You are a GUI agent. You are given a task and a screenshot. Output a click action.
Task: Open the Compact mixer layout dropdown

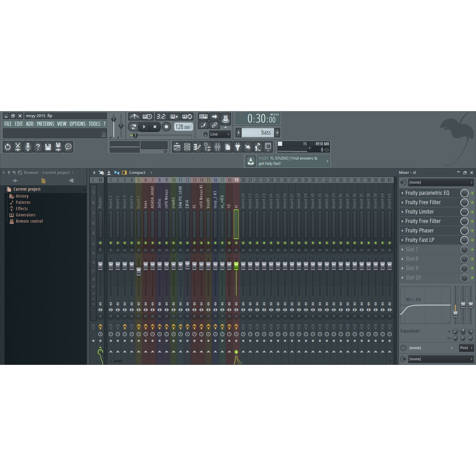click(137, 172)
